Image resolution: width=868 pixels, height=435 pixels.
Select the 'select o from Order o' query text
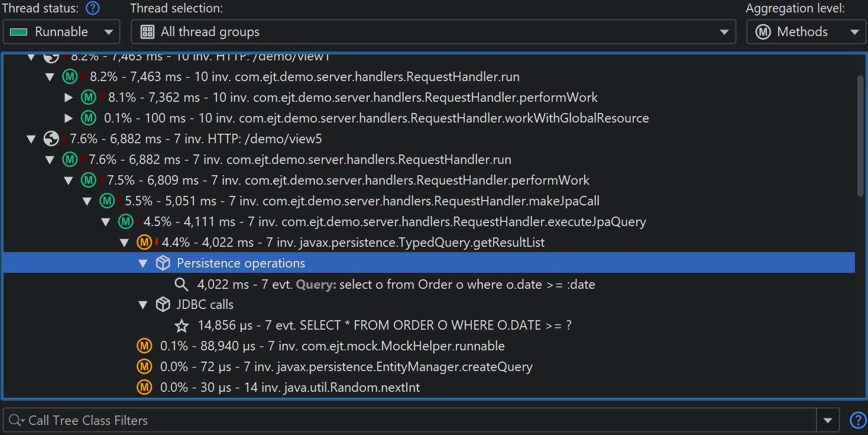(467, 284)
